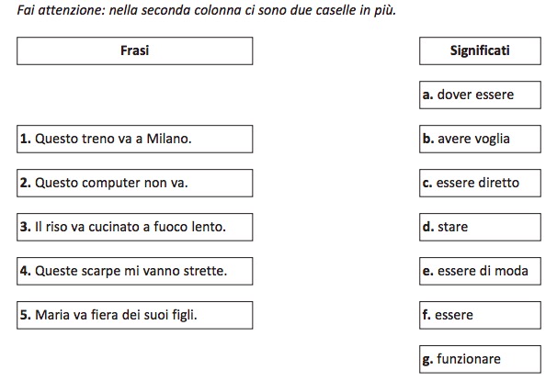This screenshot has height=392, width=557.
Task: Select phrase 'Maria va fiera dei suoi figli'
Action: (134, 315)
